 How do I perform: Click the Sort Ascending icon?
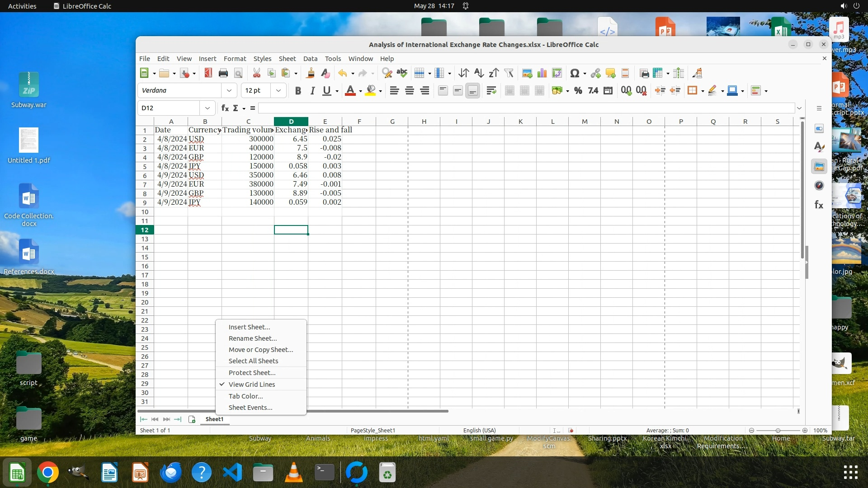point(479,73)
